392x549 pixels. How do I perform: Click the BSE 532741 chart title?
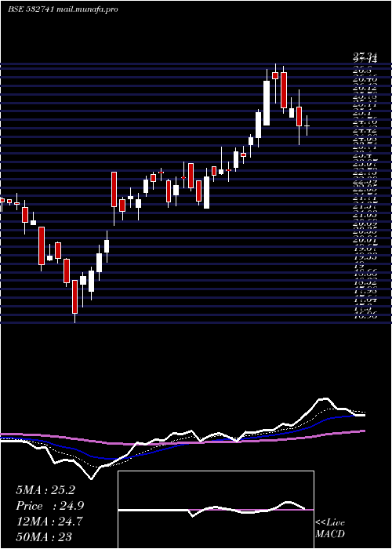click(x=31, y=9)
